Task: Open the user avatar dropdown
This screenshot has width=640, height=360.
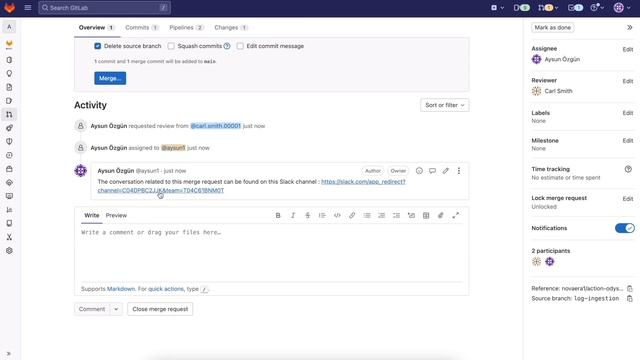Action: [622, 7]
